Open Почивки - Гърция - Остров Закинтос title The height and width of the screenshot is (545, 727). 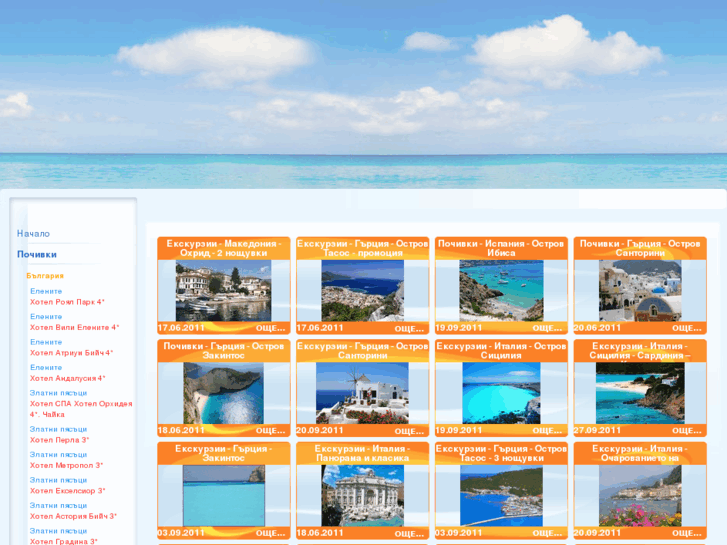click(x=223, y=351)
